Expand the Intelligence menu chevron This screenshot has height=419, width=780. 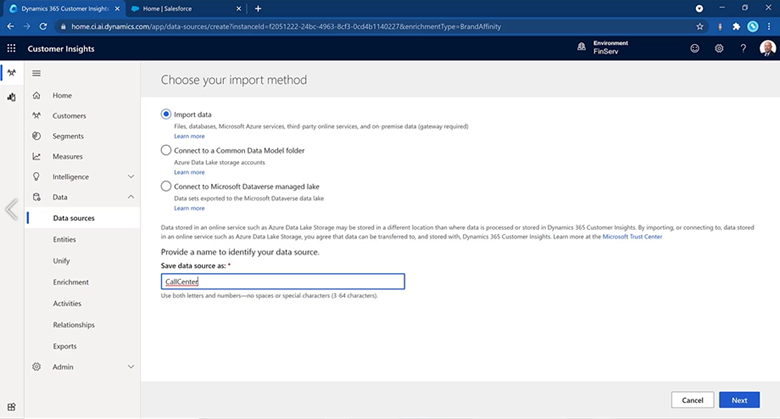click(131, 177)
